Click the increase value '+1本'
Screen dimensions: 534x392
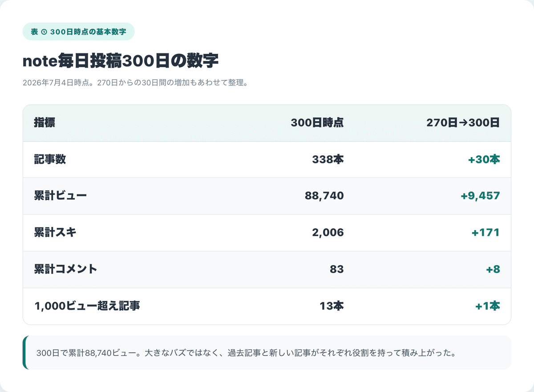coord(488,306)
